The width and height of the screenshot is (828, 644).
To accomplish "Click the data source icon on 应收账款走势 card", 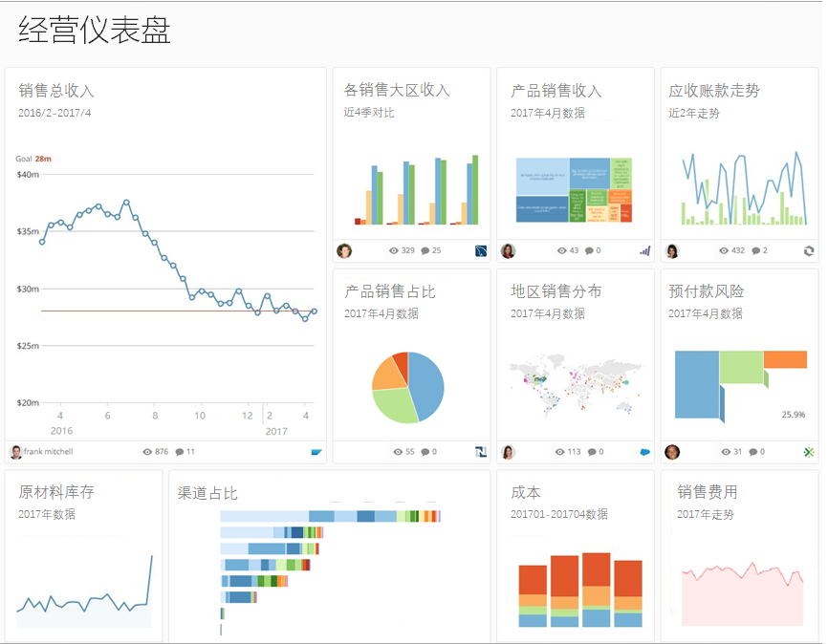I will coord(809,251).
